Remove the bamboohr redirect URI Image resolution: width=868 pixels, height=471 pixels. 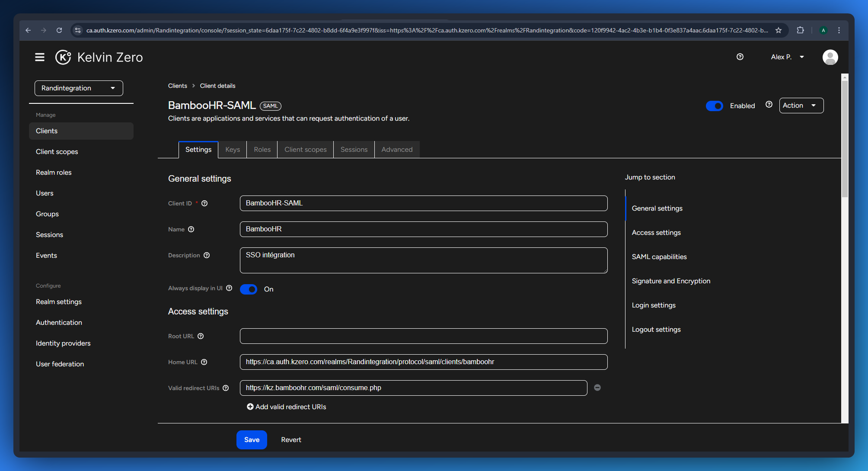click(x=597, y=388)
